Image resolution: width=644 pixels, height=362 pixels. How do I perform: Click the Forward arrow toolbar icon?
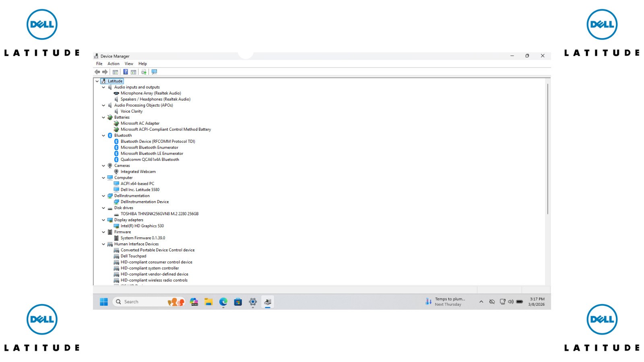105,72
